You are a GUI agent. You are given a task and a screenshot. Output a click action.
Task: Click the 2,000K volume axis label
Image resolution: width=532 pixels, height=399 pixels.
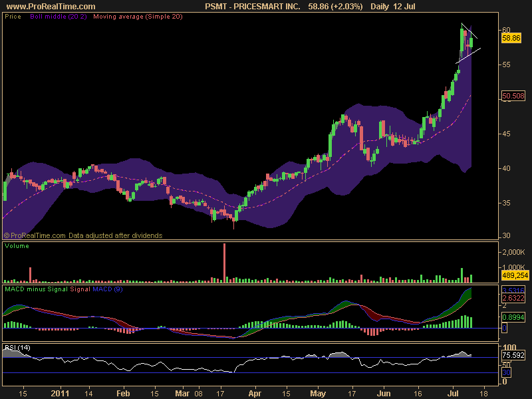pos(513,252)
